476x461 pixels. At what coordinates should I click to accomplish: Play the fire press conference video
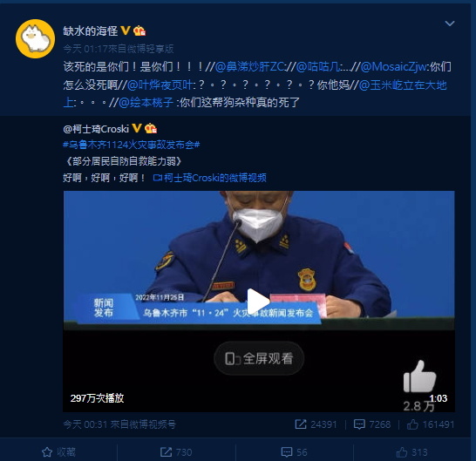pyautogui.click(x=258, y=301)
